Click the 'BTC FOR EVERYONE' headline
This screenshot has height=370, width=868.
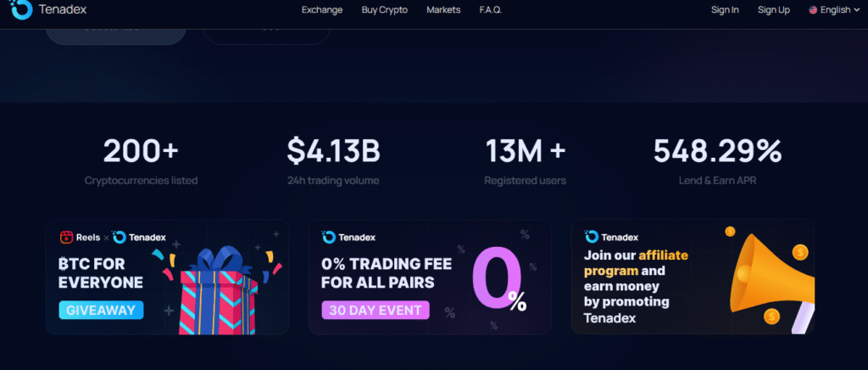(101, 272)
